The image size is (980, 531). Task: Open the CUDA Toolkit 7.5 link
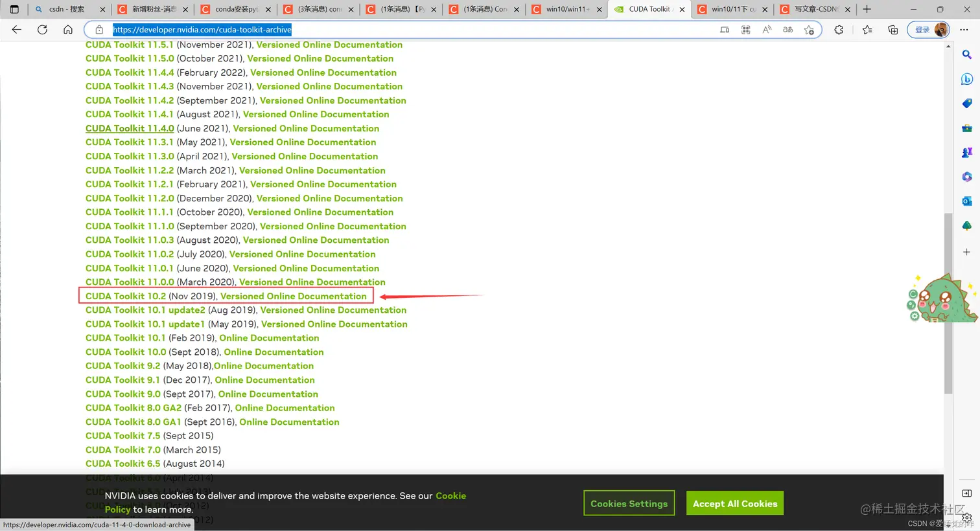tap(122, 436)
